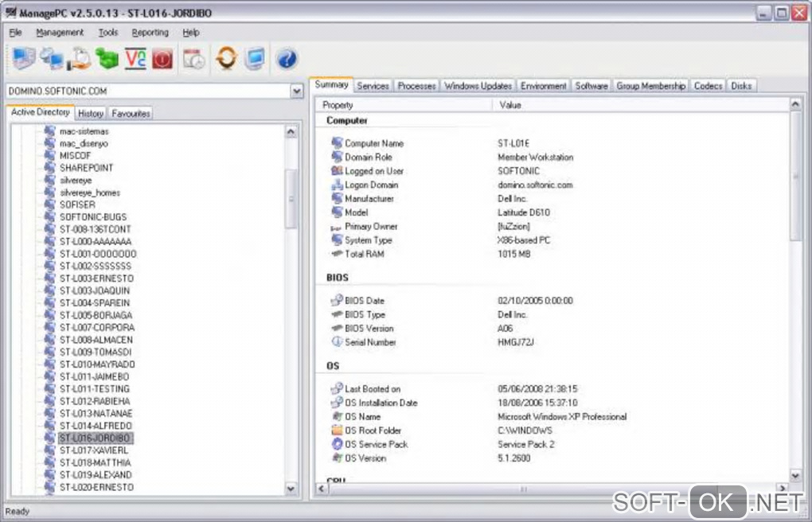Click the OS Version icon
This screenshot has height=522, width=812.
pos(337,458)
